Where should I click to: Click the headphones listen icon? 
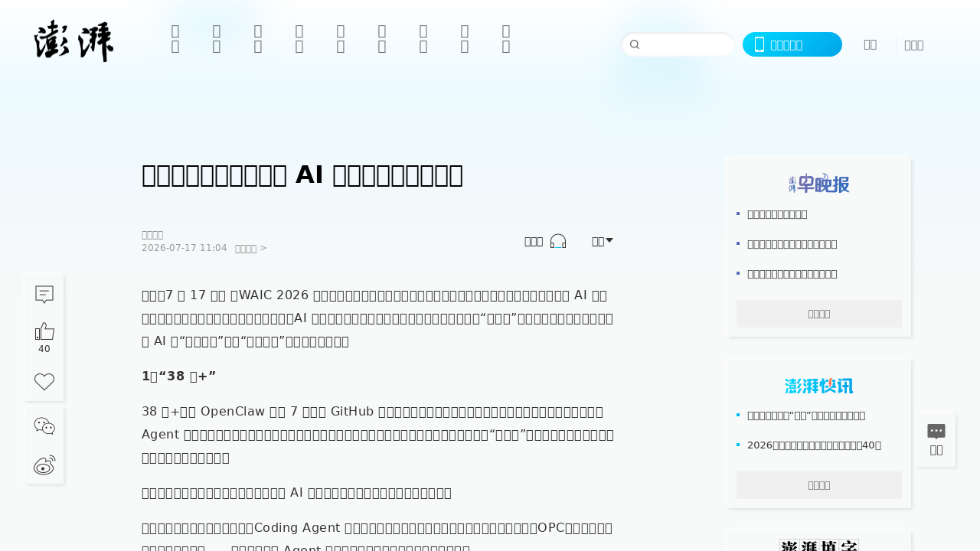[x=558, y=241]
